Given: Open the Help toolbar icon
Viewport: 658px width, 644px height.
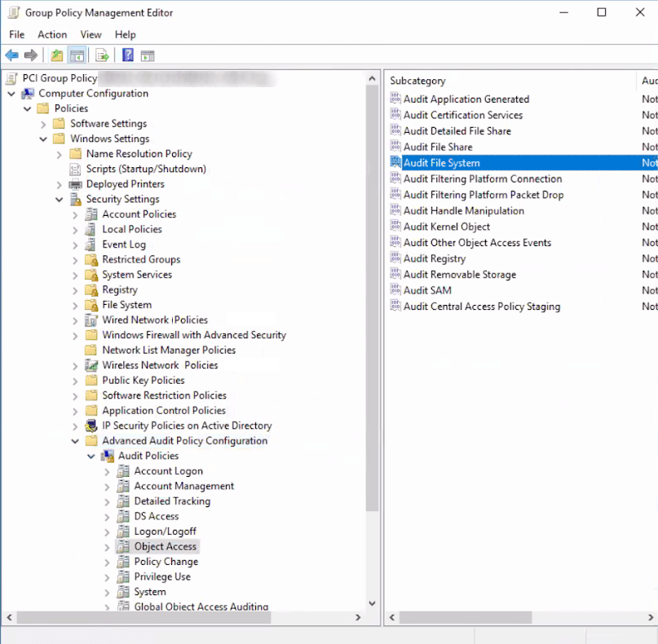Looking at the screenshot, I should click(x=128, y=55).
